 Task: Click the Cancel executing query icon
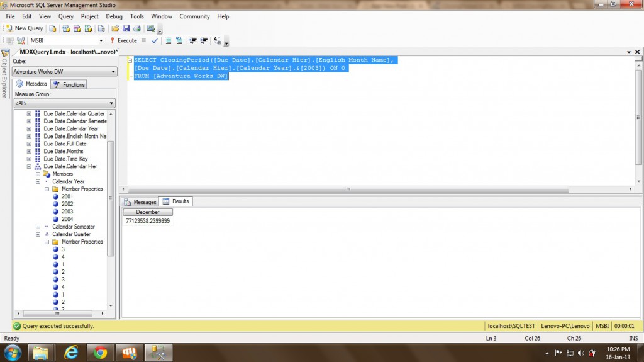144,40
